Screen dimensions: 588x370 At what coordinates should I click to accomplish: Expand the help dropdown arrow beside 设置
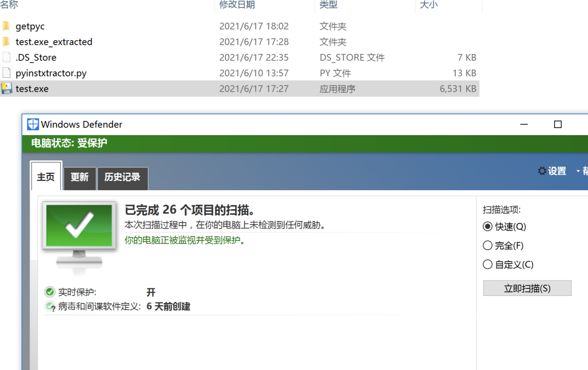[578, 171]
